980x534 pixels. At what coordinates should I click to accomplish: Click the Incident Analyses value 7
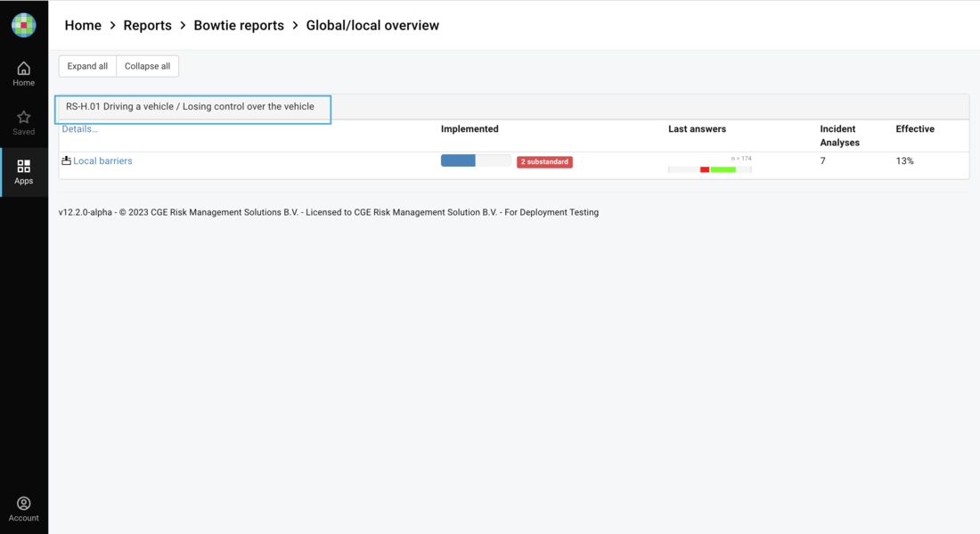click(823, 161)
